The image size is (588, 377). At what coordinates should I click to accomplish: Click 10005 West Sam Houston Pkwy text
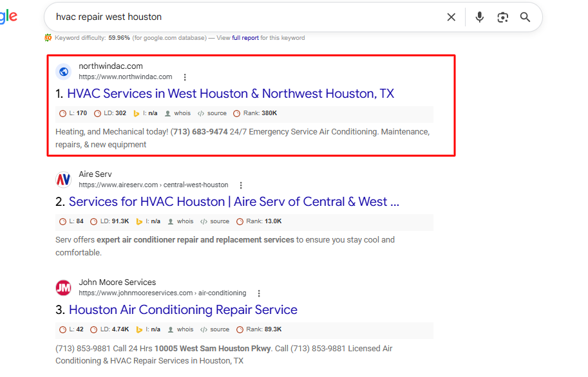coord(213,349)
